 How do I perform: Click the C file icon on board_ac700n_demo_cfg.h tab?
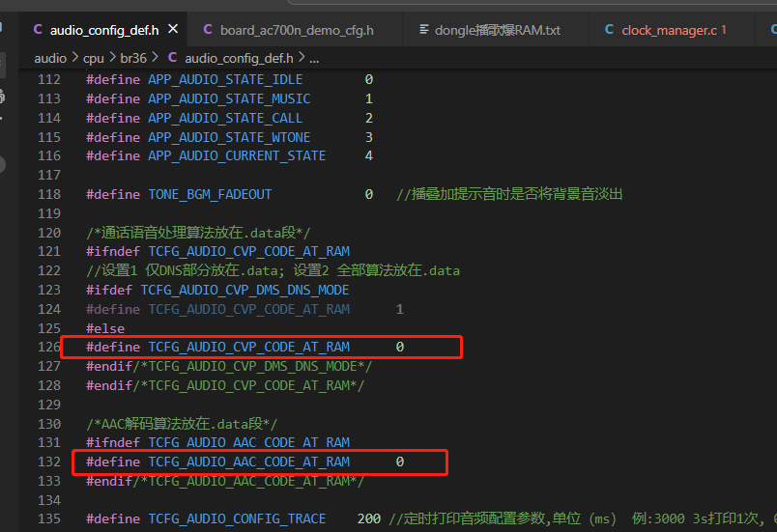pyautogui.click(x=208, y=30)
